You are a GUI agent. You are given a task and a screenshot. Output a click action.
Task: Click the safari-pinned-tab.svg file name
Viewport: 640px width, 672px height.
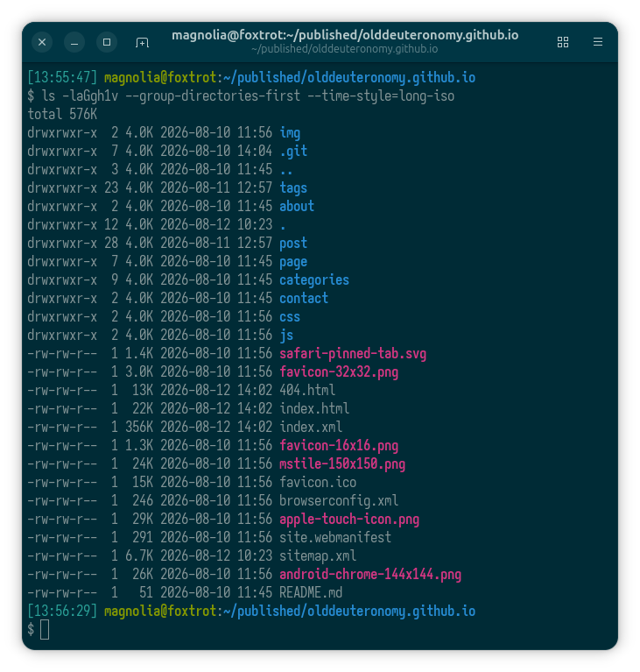pyautogui.click(x=353, y=354)
